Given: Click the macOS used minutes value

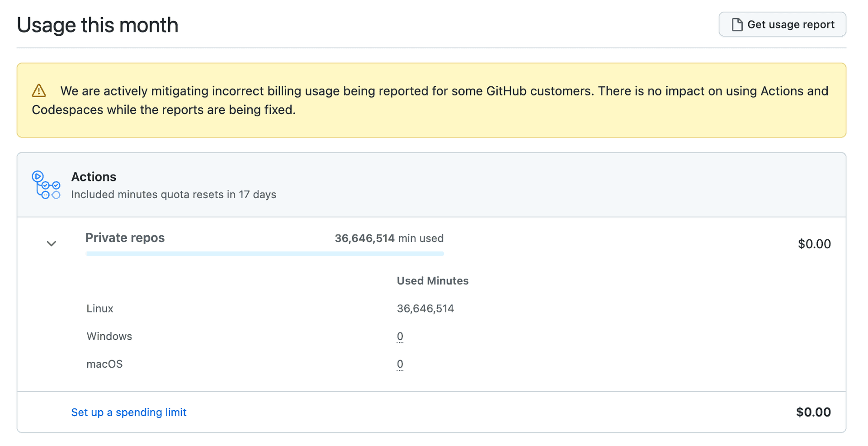Looking at the screenshot, I should click(x=400, y=364).
